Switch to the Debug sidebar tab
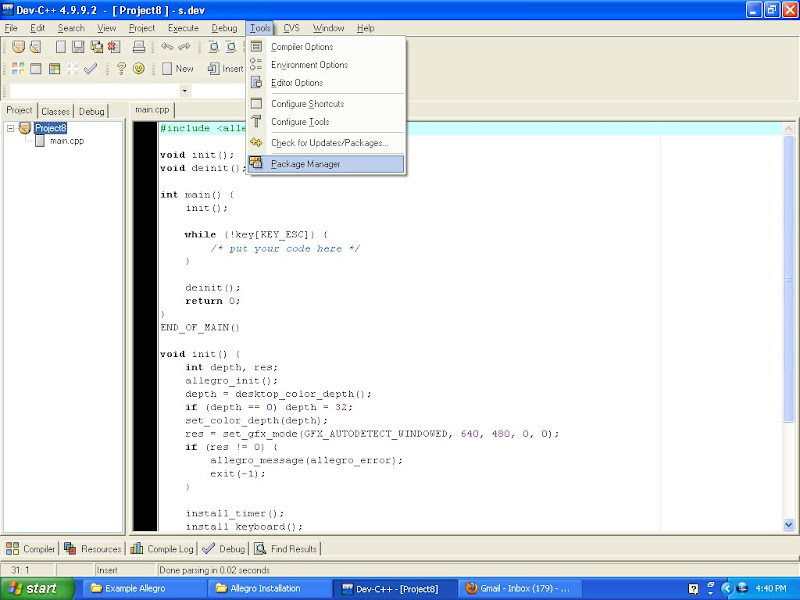The height and width of the screenshot is (600, 800). (x=92, y=111)
